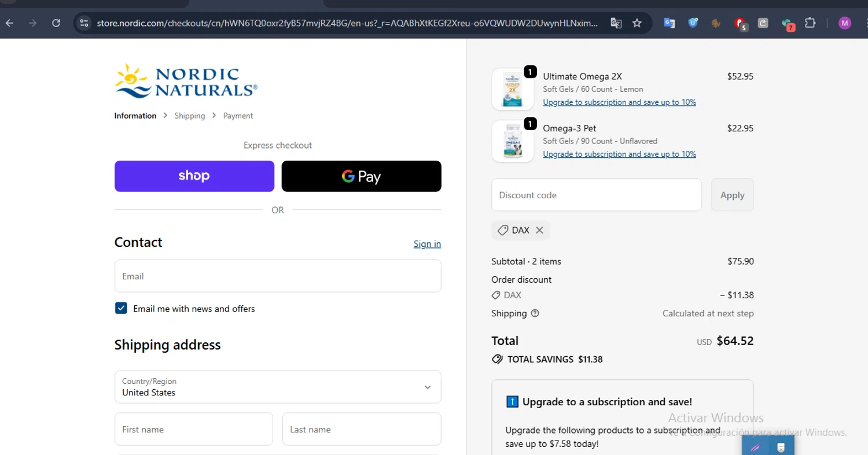Screen dimensions: 868x455
Task: Click the Sign in link
Action: pos(427,244)
